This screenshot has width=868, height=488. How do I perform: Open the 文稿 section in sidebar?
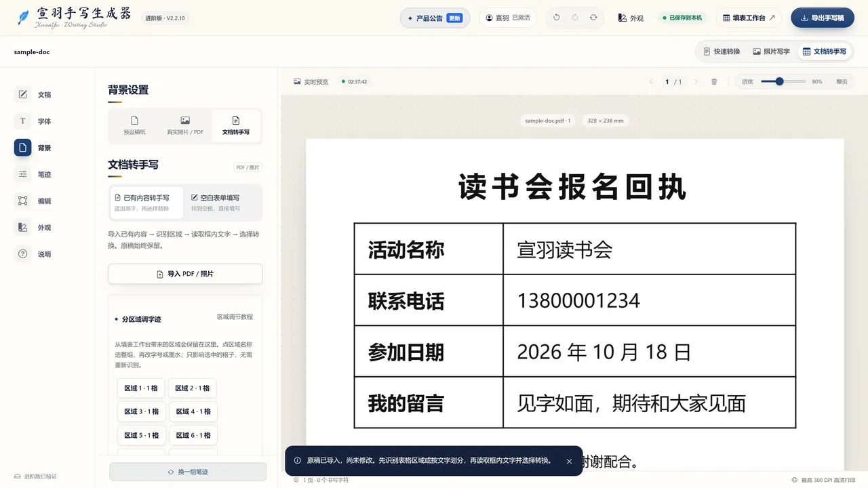click(x=34, y=95)
